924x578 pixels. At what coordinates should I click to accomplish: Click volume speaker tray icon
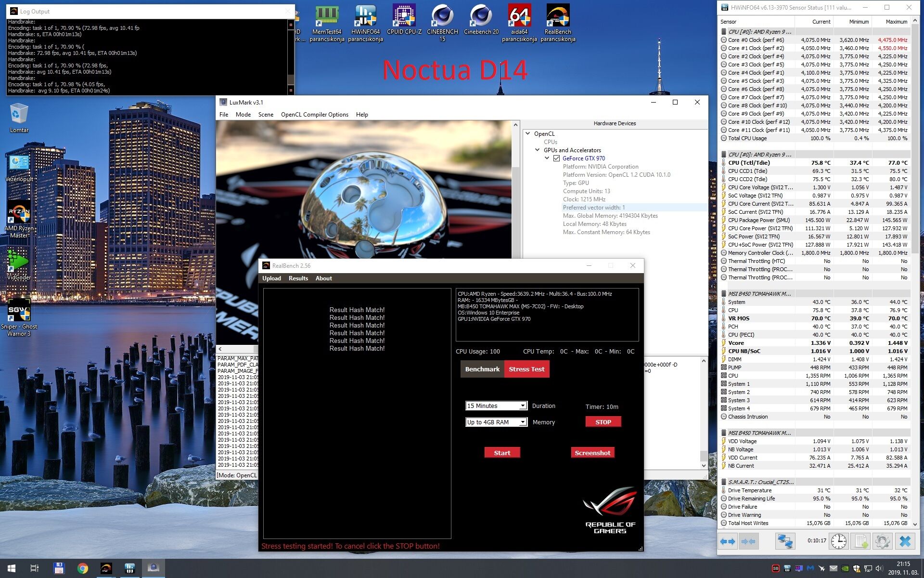tap(879, 568)
